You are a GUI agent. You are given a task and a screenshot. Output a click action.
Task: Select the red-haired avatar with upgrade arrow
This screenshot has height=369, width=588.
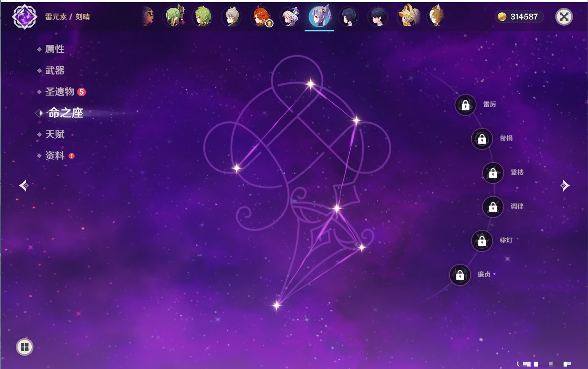[x=261, y=17]
